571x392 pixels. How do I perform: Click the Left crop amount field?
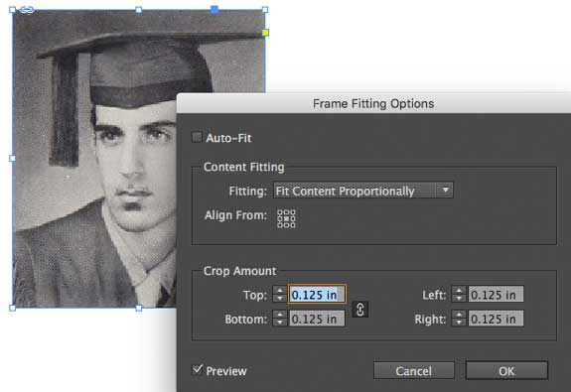496,294
